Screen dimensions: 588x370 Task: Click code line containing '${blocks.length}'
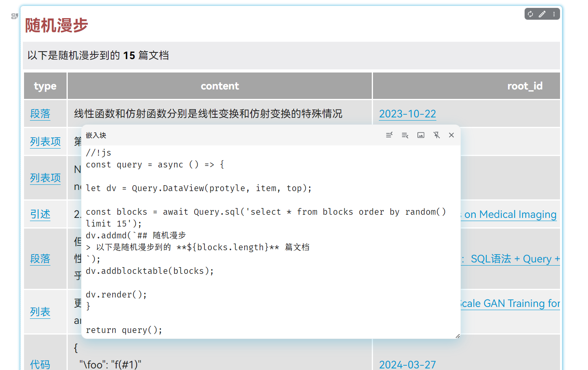coord(198,247)
